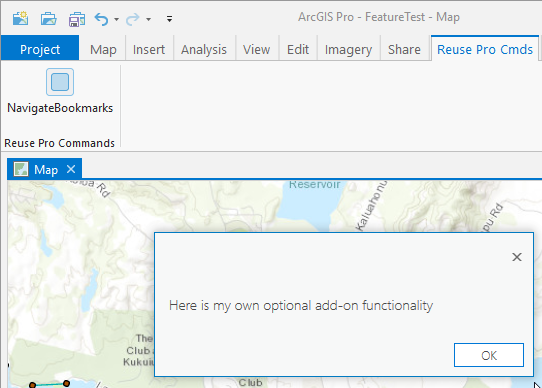
Task: Switch to the View ribbon tab
Action: click(x=256, y=49)
